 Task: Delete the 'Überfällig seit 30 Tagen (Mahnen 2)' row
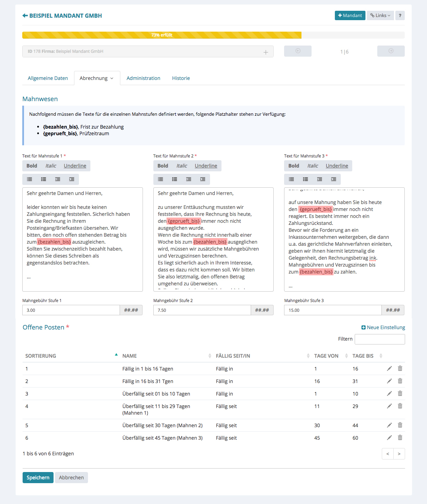click(x=400, y=425)
